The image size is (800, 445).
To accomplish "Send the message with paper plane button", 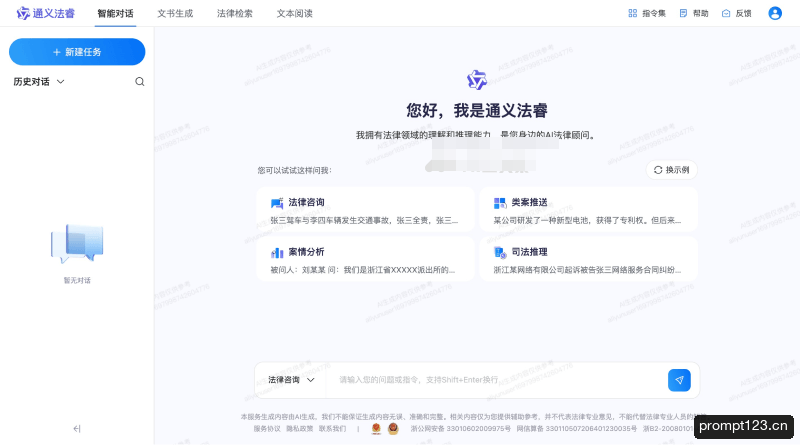I will 679,380.
